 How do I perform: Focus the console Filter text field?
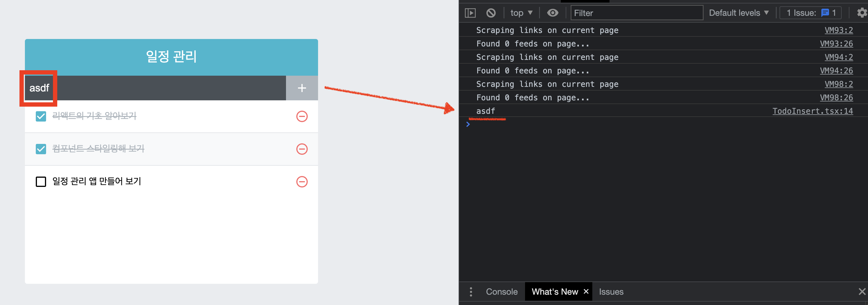636,13
